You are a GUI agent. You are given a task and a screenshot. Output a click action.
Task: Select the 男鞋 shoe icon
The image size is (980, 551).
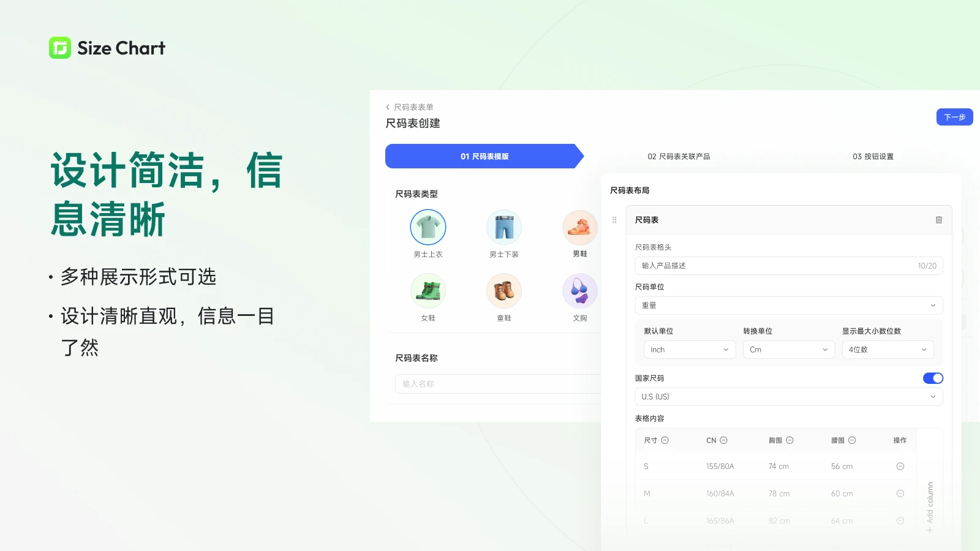(x=579, y=227)
